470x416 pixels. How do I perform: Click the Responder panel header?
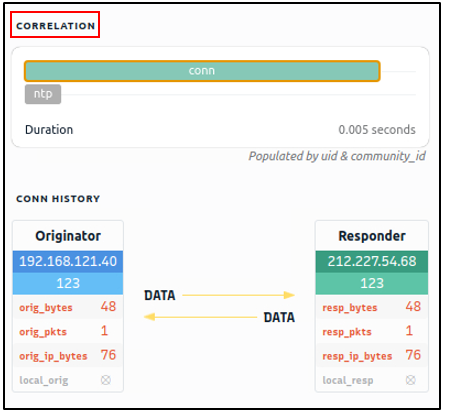372,236
